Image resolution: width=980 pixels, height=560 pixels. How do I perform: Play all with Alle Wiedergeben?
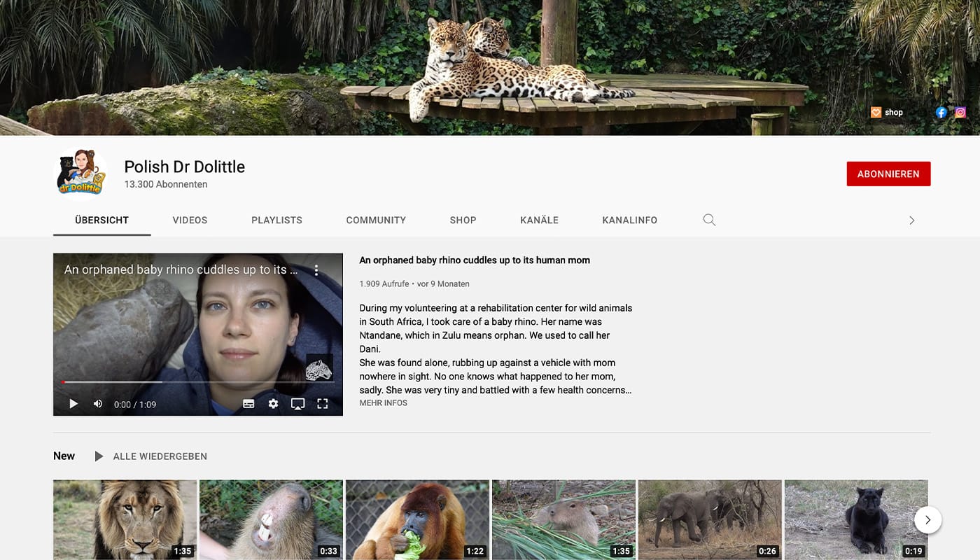160,456
